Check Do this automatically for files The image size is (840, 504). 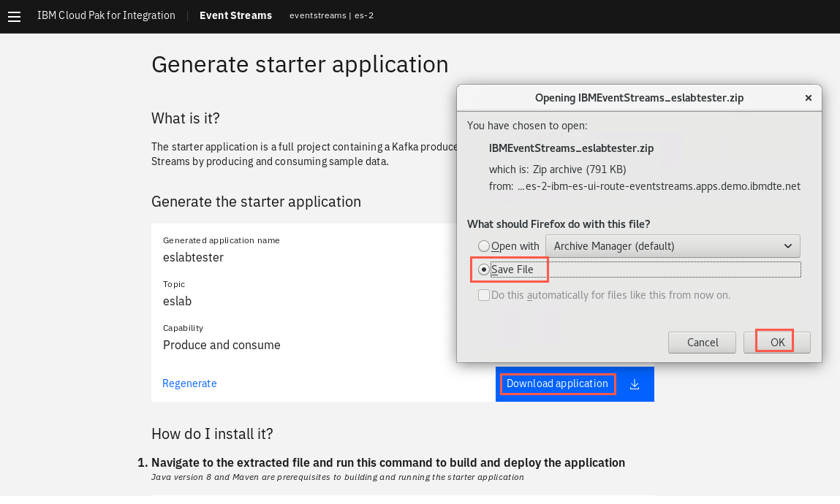coord(484,295)
